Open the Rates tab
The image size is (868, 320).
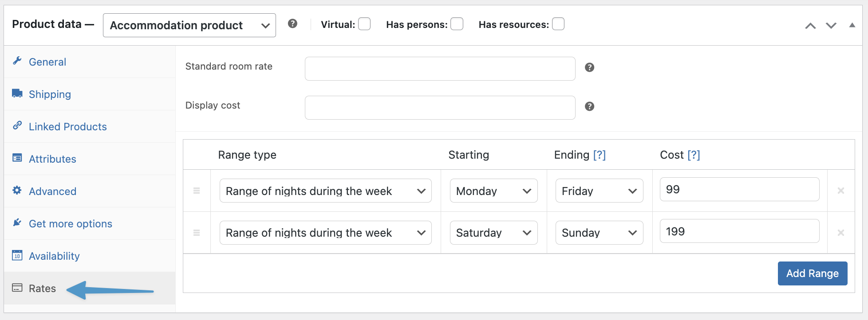point(42,288)
